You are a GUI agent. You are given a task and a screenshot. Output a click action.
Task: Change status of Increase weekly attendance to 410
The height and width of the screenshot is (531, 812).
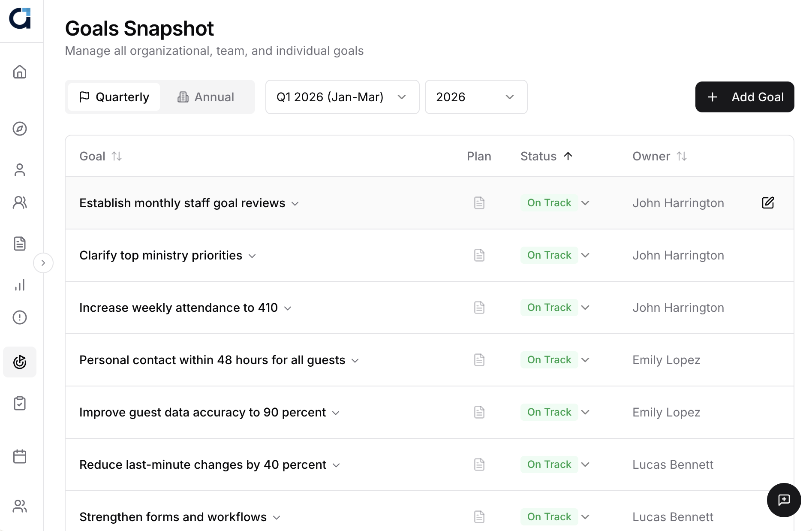point(556,308)
